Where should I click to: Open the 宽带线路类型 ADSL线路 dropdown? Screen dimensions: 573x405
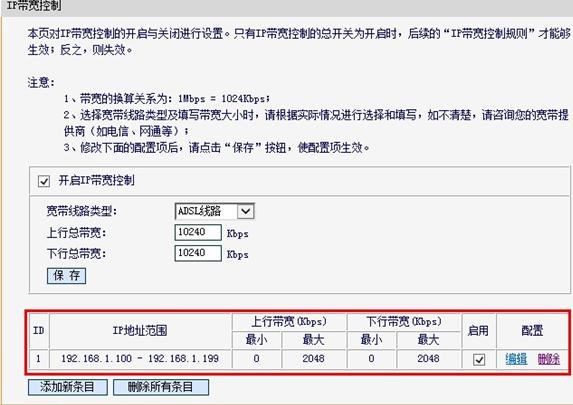coord(215,211)
